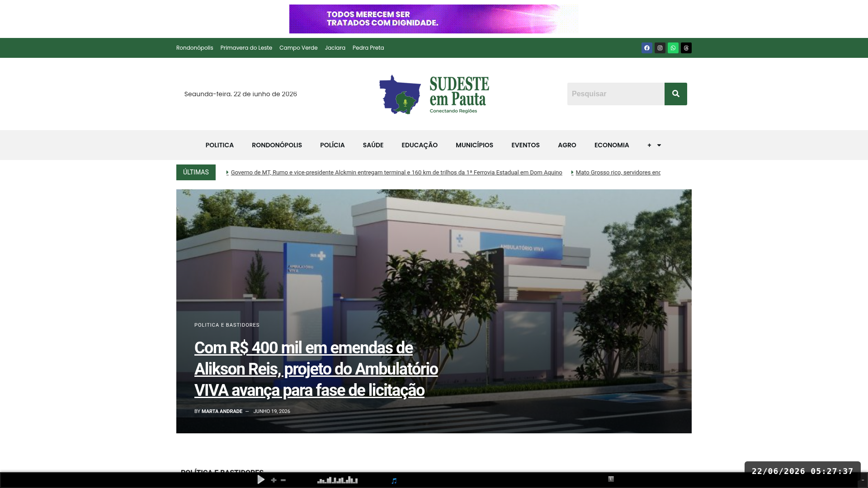
Task: Open the ECONOMIA menu item
Action: tap(612, 145)
